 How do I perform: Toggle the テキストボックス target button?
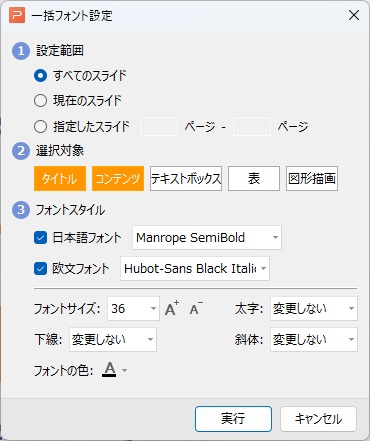(186, 179)
